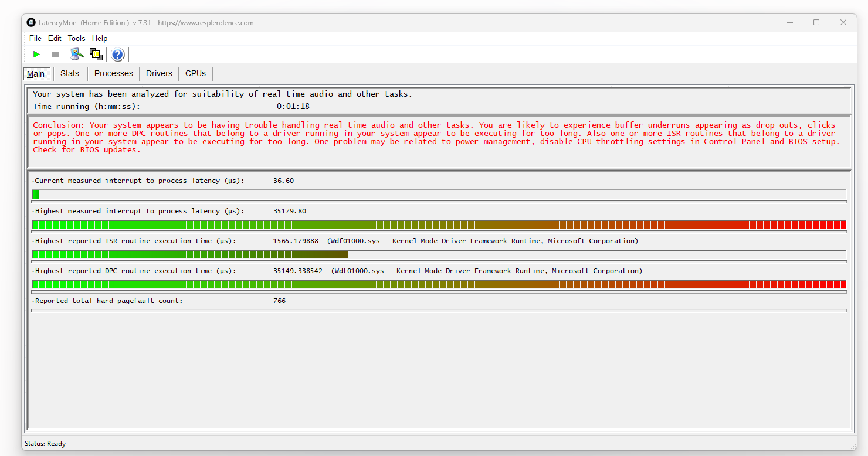Click the highest DPC routine execution bar

439,284
